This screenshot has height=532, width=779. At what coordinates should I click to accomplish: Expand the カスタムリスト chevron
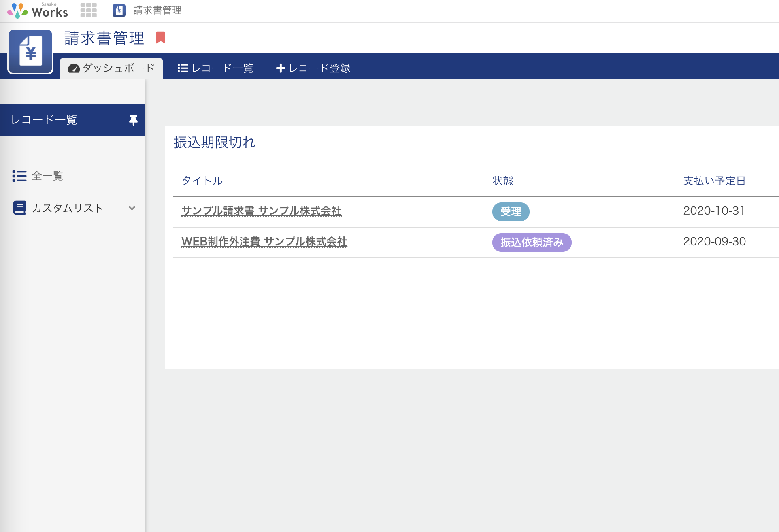pyautogui.click(x=132, y=208)
